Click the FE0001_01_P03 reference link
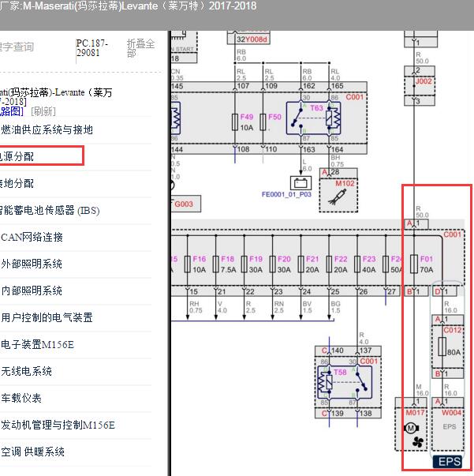 [286, 194]
